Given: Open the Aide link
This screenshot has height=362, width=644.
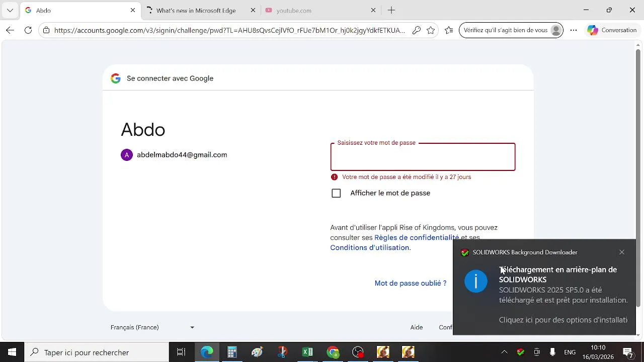Looking at the screenshot, I should (x=417, y=327).
